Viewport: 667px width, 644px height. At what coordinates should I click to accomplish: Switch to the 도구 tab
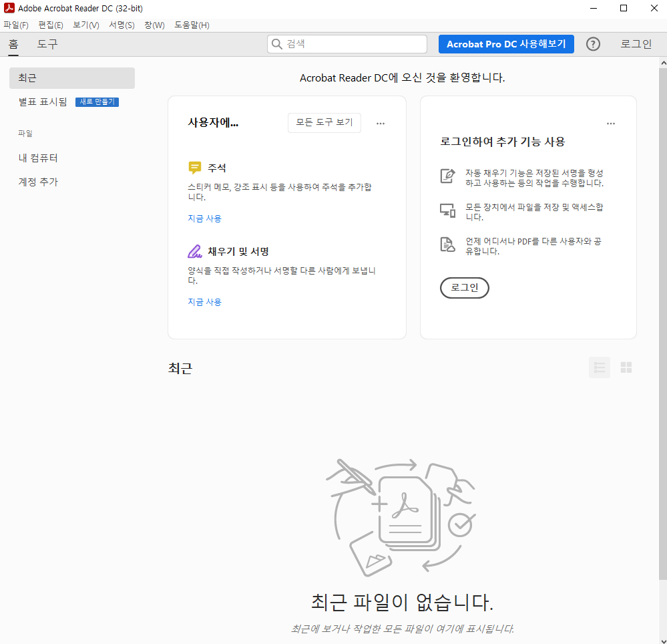[x=47, y=44]
